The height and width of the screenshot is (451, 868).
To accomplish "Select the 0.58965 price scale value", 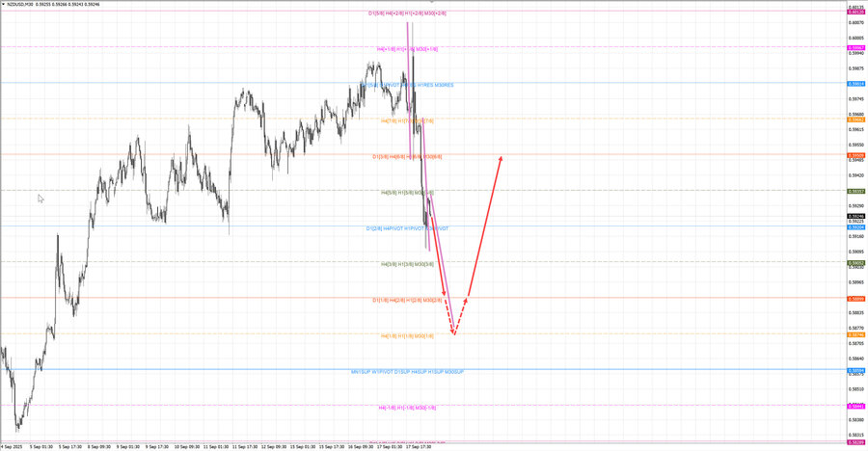I will coord(855,282).
